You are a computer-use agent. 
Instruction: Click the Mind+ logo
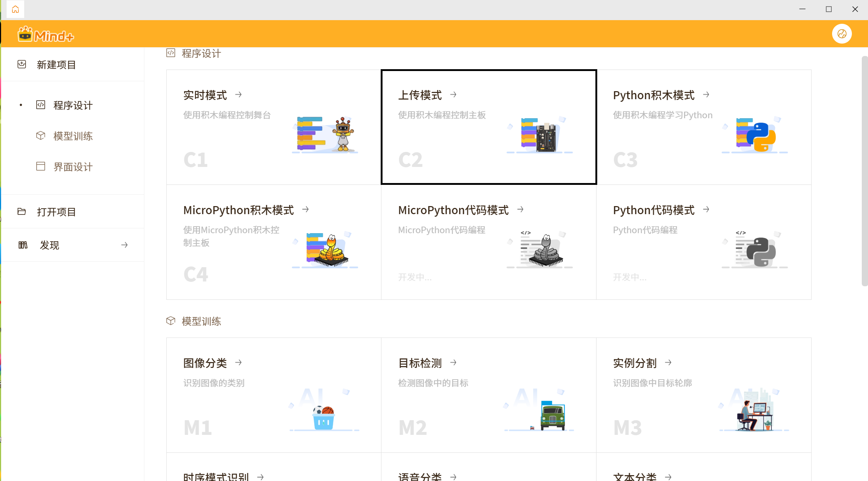(46, 35)
